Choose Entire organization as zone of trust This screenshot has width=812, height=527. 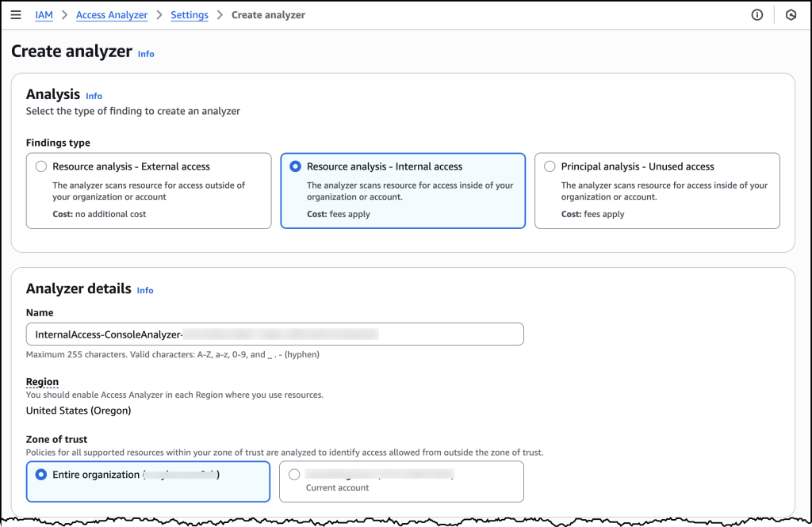click(x=41, y=474)
